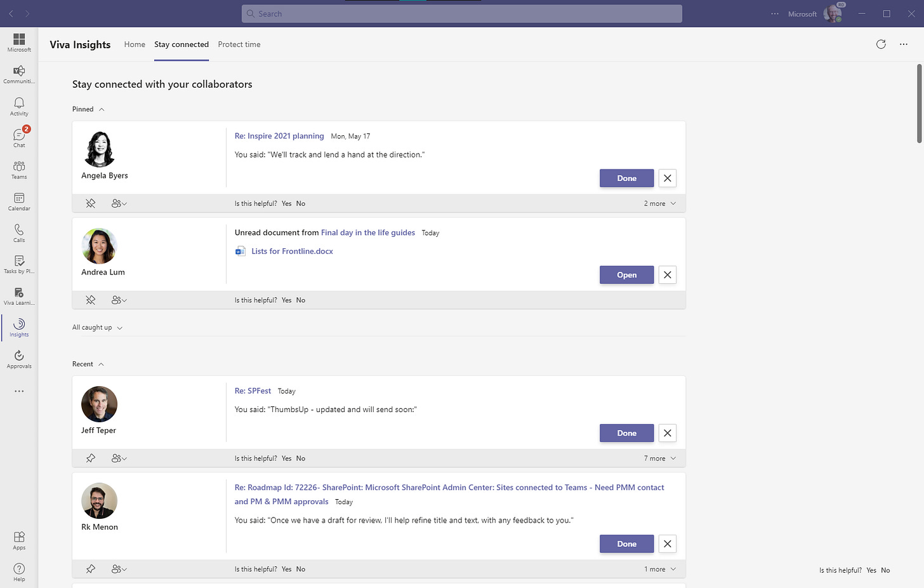Go to Teams in the sidebar

click(19, 166)
